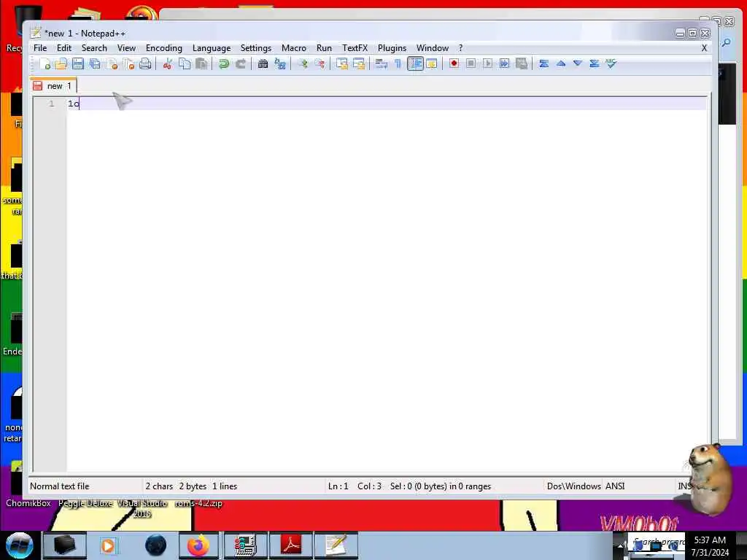Open the File menu

pyautogui.click(x=40, y=48)
